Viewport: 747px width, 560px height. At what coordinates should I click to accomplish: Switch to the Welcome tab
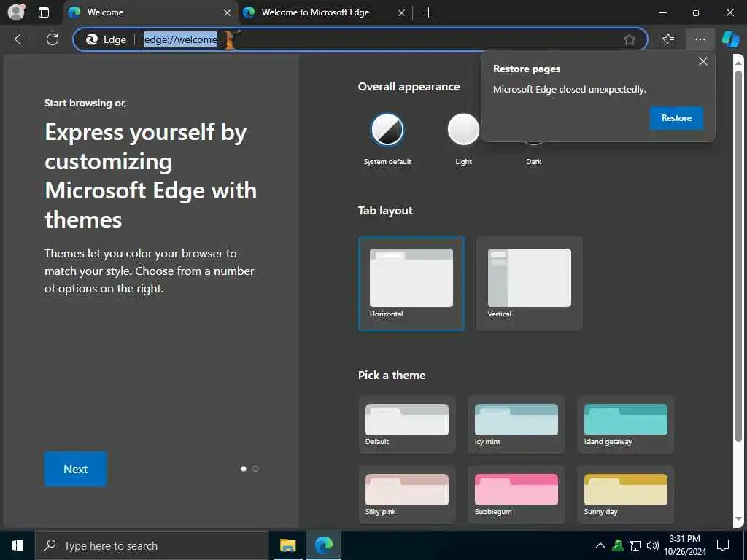pyautogui.click(x=149, y=12)
